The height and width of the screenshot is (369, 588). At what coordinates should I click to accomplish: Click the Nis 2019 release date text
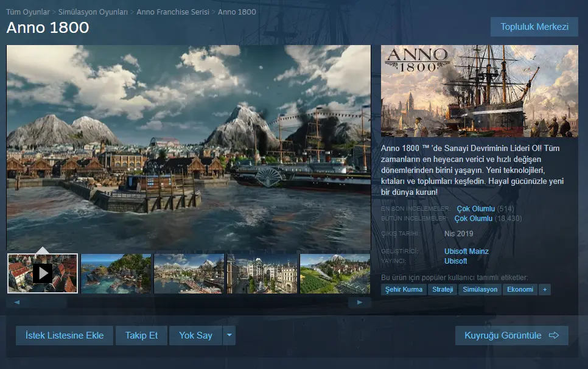[x=458, y=234]
